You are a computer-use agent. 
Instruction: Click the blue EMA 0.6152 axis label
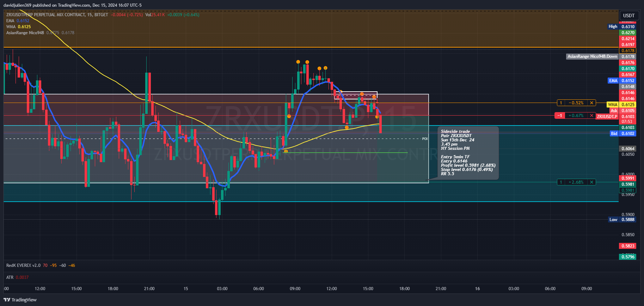click(622, 81)
